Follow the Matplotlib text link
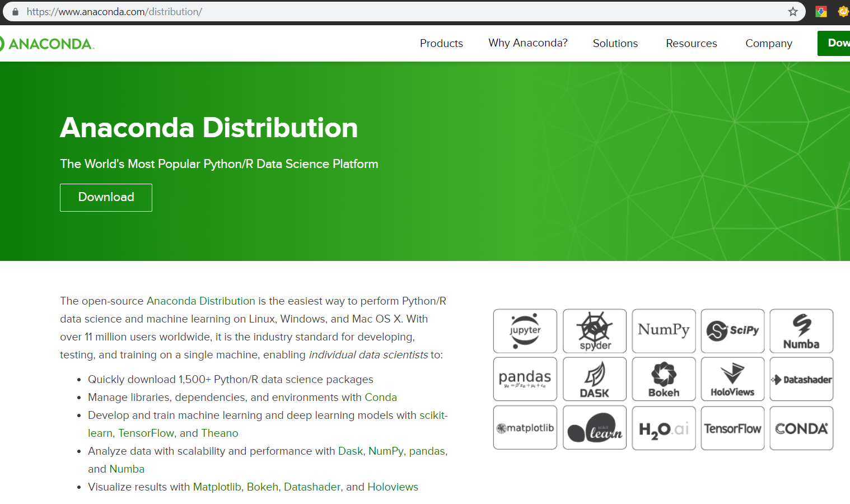Image resolution: width=850 pixels, height=504 pixels. click(217, 487)
